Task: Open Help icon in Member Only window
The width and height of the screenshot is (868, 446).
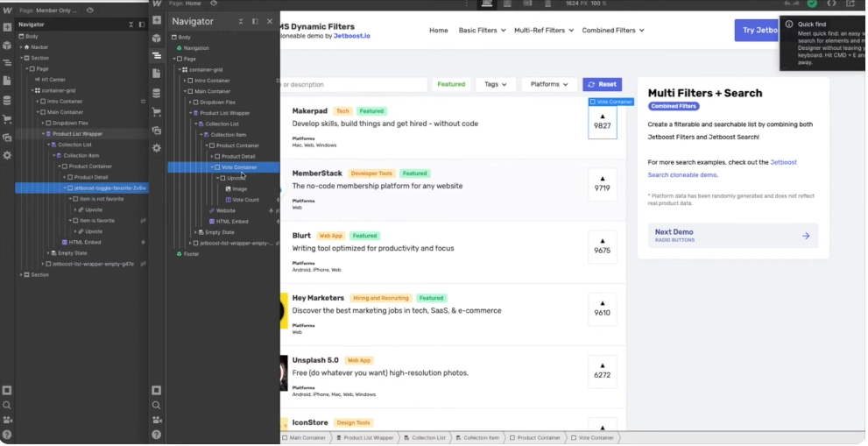Action: 7,435
